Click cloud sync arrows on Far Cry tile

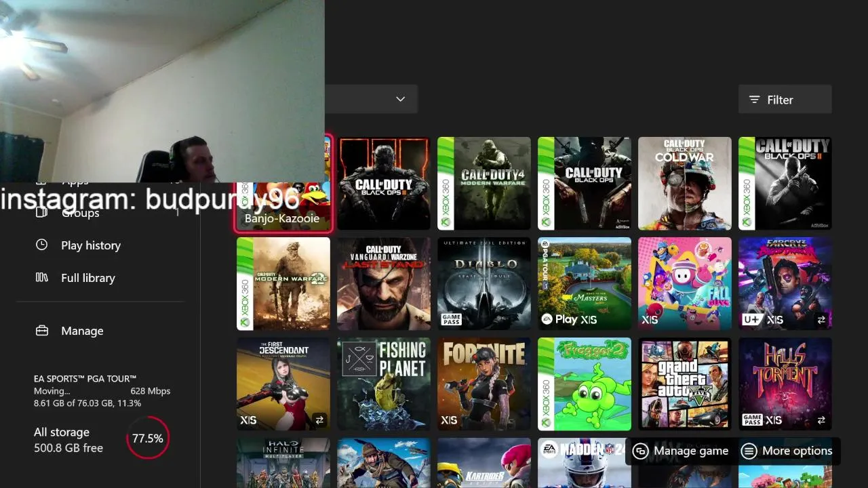[x=821, y=320]
